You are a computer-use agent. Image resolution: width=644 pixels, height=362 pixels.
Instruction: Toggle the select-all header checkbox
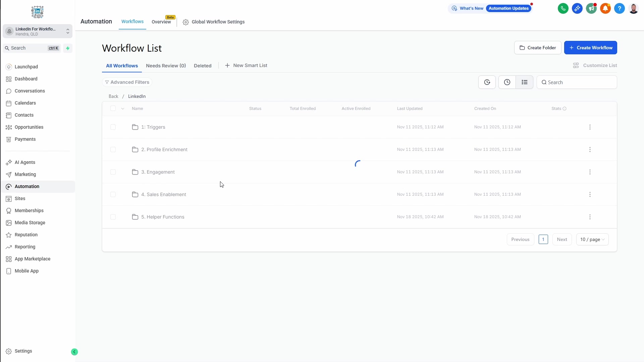[113, 108]
